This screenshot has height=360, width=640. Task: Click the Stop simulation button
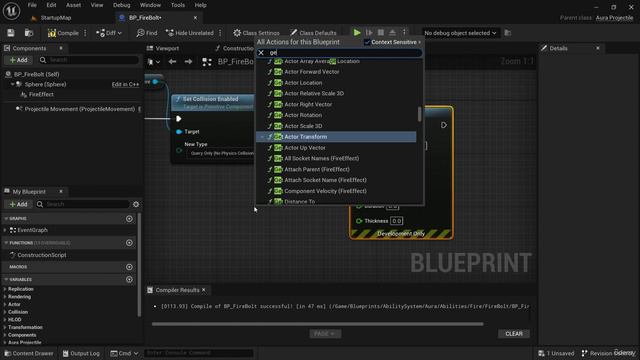pos(380,33)
